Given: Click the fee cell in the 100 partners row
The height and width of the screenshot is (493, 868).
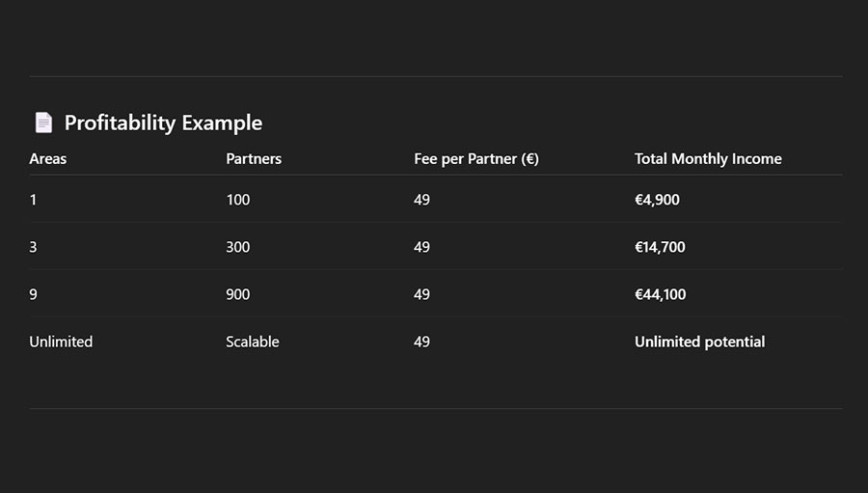Looking at the screenshot, I should [421, 200].
